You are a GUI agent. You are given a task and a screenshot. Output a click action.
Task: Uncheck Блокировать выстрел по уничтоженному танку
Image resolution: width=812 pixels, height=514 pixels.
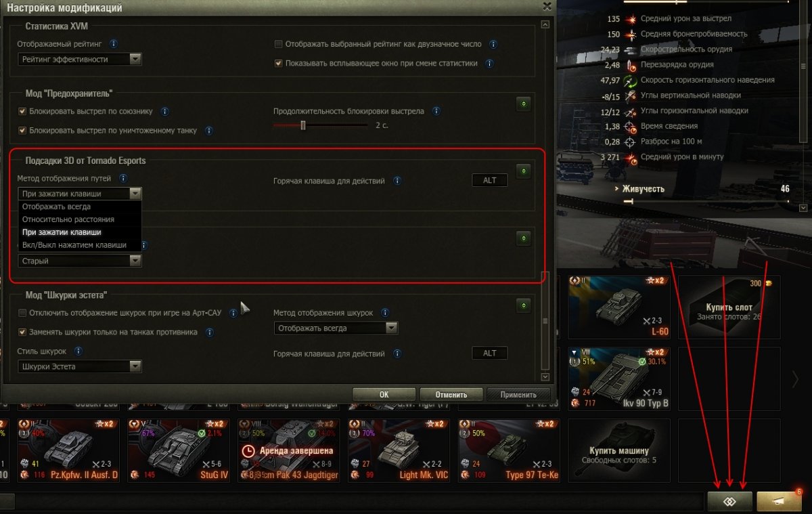(22, 131)
